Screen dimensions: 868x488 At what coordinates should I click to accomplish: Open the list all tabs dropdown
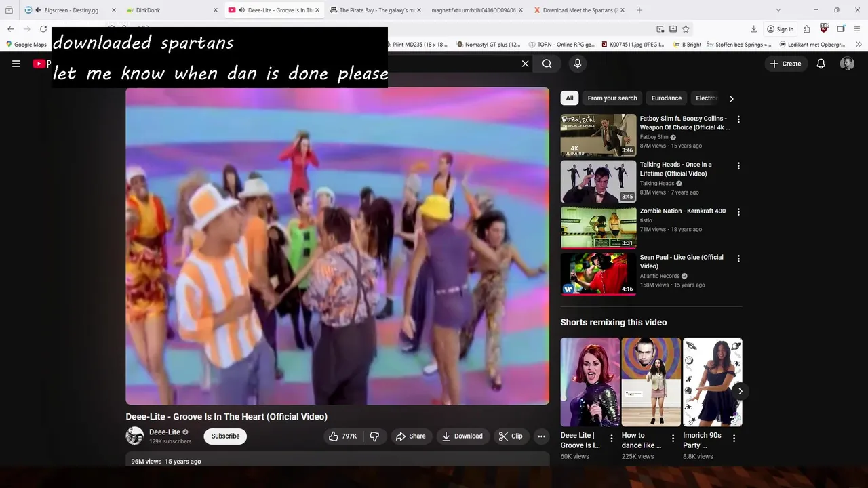point(778,10)
